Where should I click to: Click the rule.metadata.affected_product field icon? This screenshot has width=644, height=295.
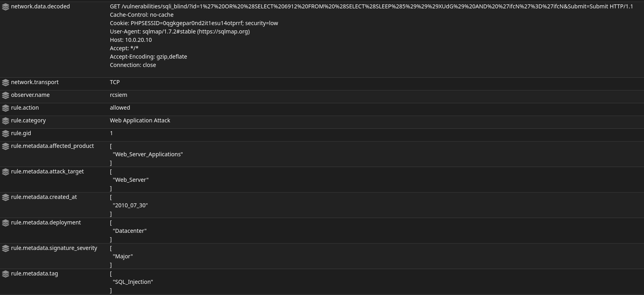pos(6,146)
